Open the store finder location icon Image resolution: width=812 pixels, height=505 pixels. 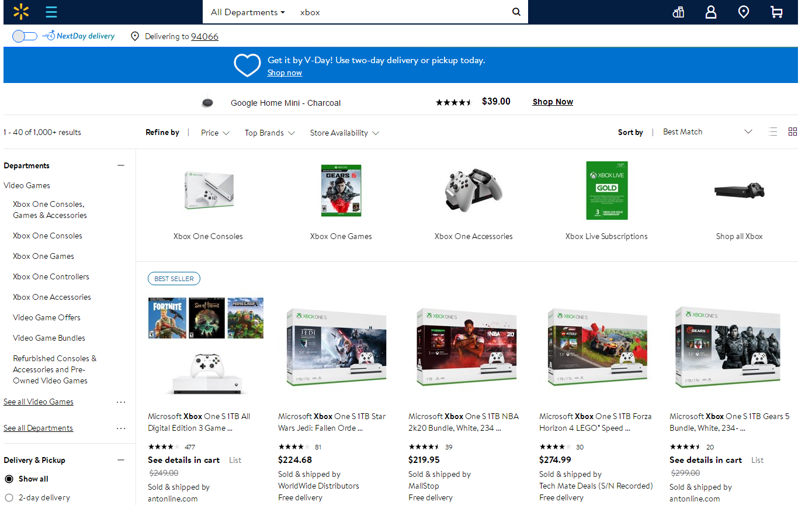click(744, 12)
